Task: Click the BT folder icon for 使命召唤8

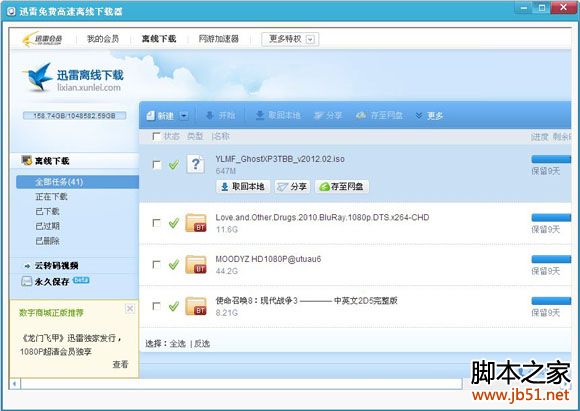Action: 196,306
